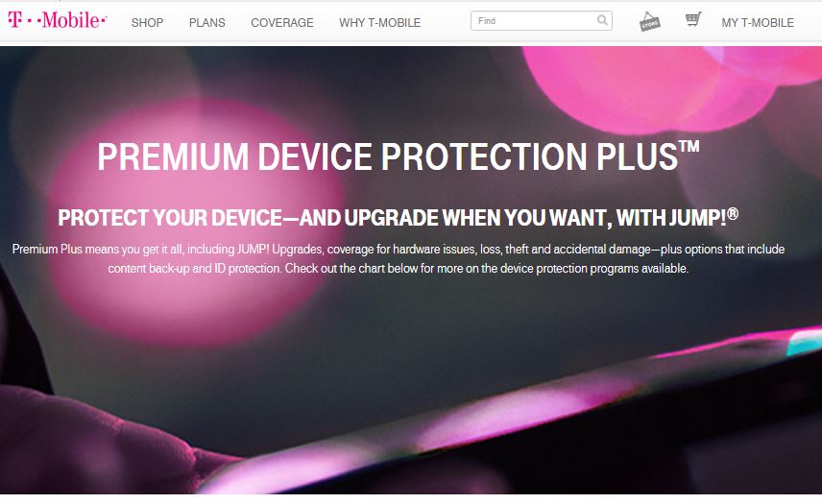The image size is (822, 504).
Task: Open the store locator icon
Action: (649, 21)
